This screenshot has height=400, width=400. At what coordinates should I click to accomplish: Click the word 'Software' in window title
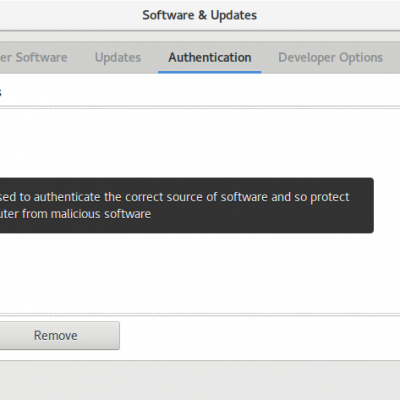click(168, 15)
